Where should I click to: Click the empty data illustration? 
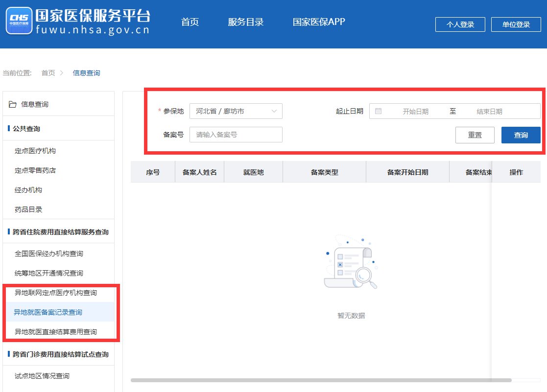pos(350,263)
